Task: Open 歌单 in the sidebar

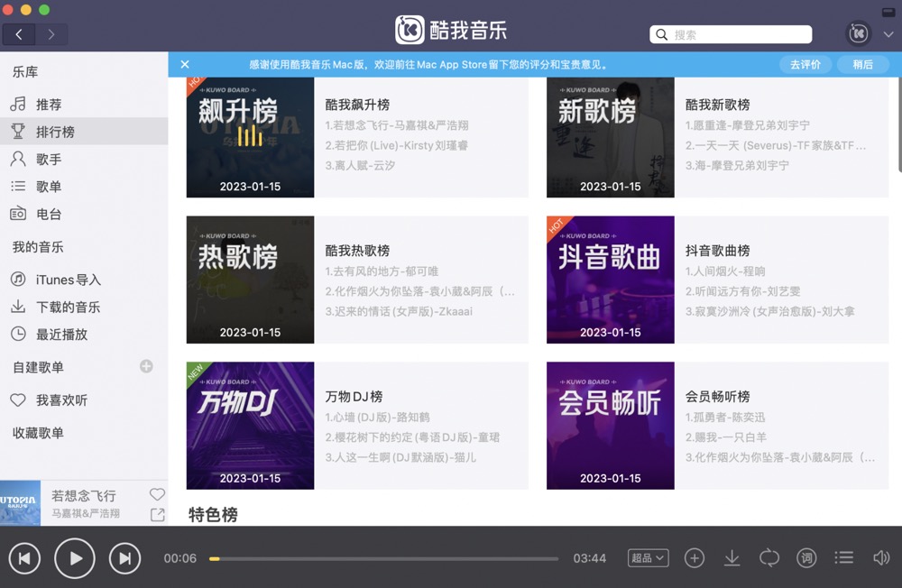Action: click(x=84, y=186)
